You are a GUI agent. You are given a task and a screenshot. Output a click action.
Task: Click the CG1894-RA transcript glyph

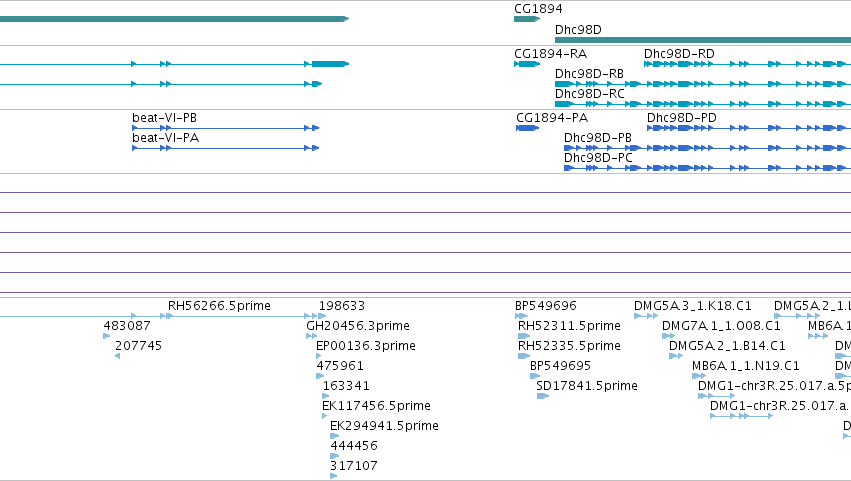click(x=526, y=64)
